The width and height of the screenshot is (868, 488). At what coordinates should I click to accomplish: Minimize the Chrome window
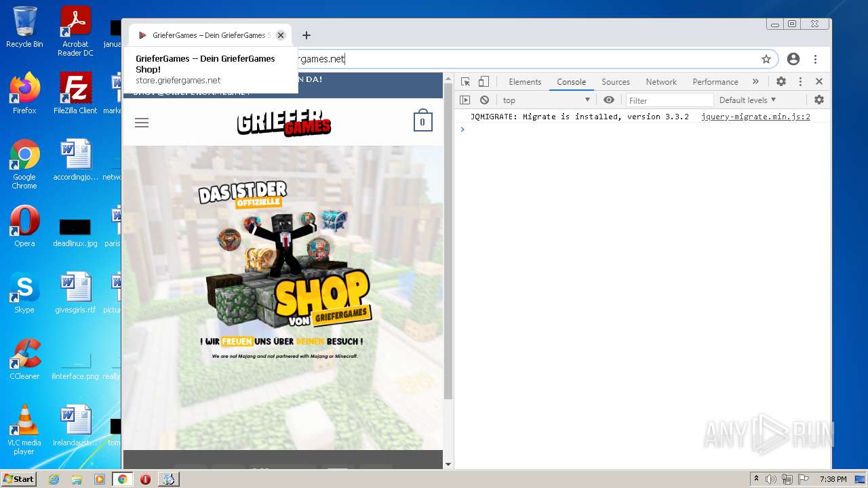(775, 24)
